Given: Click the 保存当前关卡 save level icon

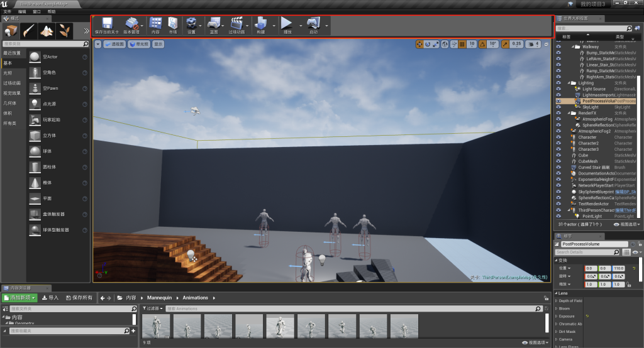Looking at the screenshot, I should 106,24.
